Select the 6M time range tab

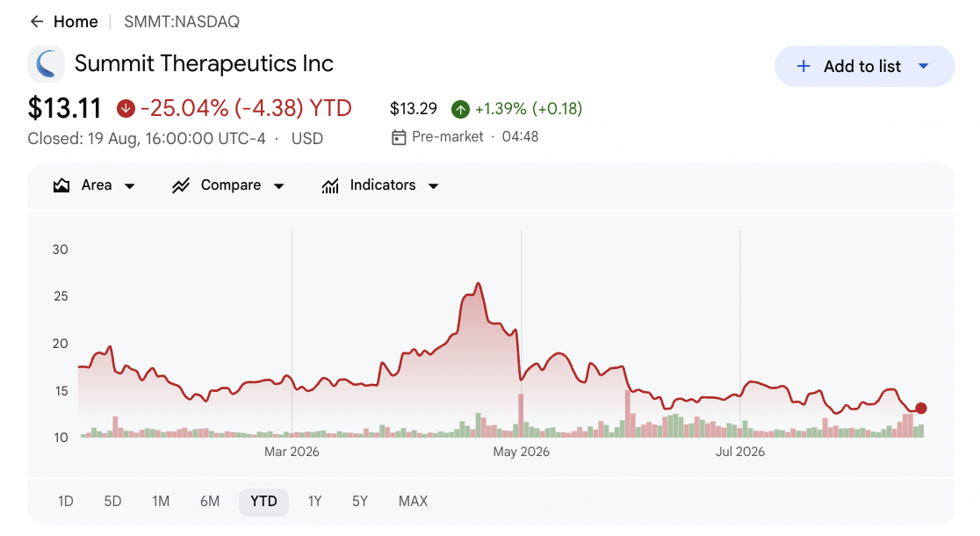click(210, 502)
